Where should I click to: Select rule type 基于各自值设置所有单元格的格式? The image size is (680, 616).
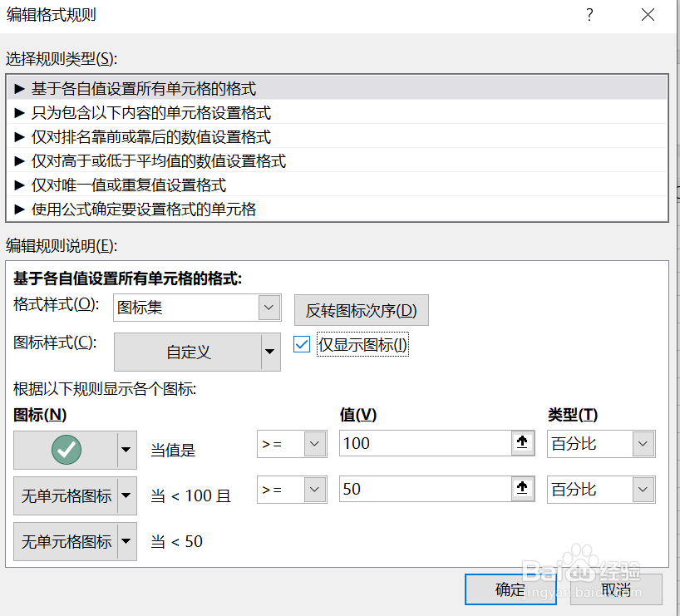(337, 88)
